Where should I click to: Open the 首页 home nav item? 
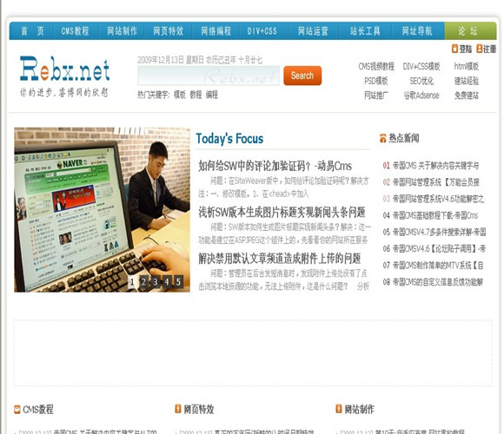32,31
